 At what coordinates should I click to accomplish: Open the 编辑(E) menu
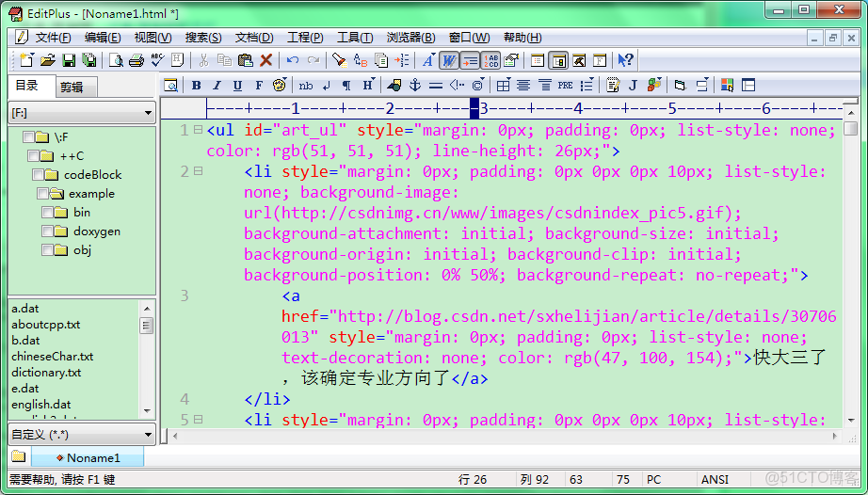coord(103,38)
